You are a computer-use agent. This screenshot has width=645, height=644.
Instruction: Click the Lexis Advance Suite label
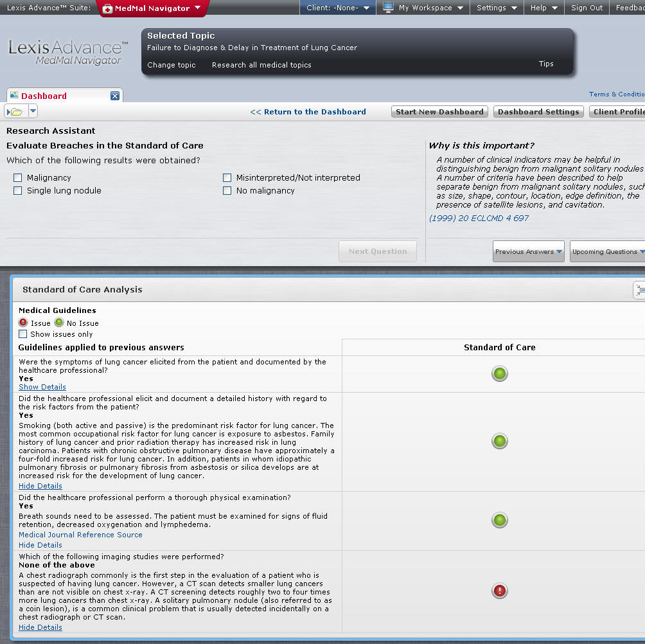click(x=49, y=8)
